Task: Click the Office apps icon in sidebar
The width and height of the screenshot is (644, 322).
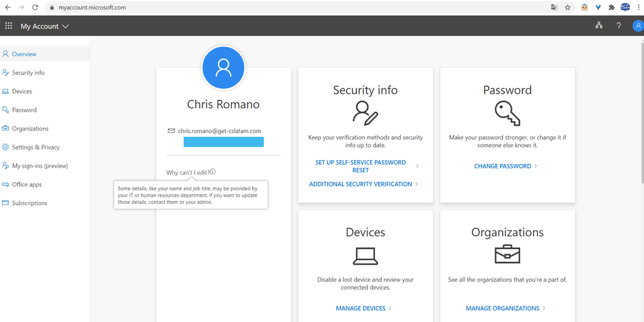Action: (5, 185)
